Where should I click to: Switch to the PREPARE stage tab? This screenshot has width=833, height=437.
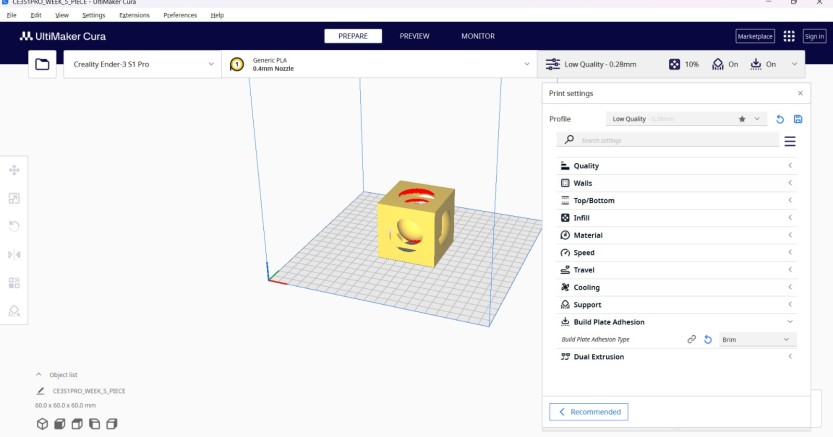353,36
